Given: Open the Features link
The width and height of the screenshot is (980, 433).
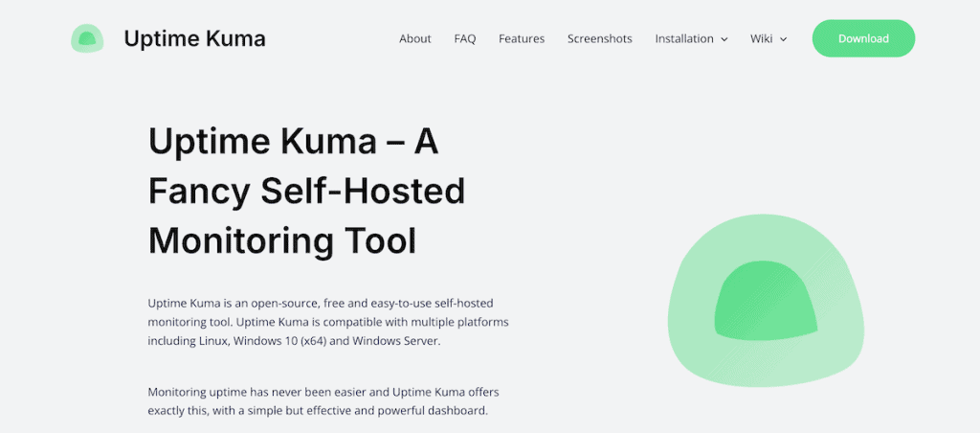Looking at the screenshot, I should click(x=522, y=38).
